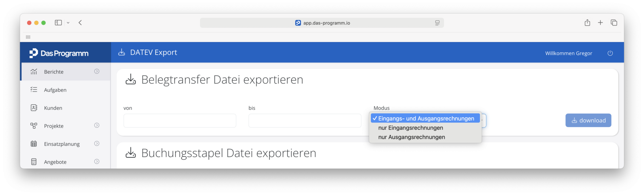Click the site favicon in address bar
This screenshot has width=644, height=195.
coord(298,23)
